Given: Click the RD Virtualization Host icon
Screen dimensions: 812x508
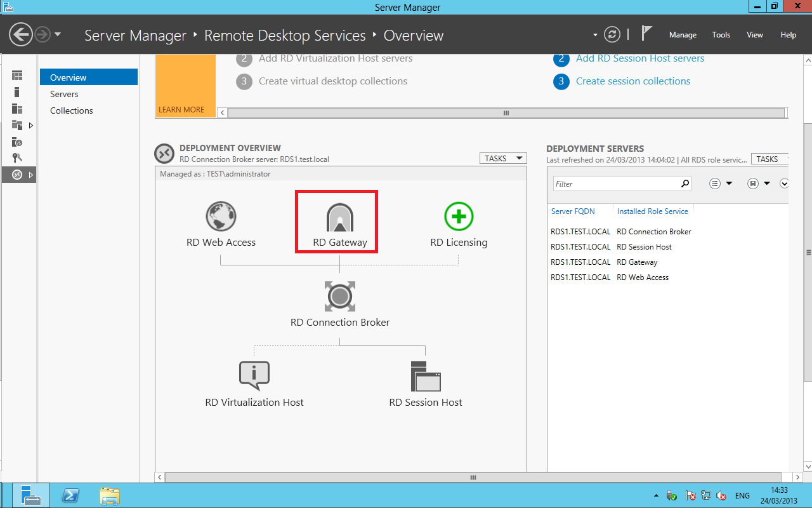Looking at the screenshot, I should coord(254,376).
